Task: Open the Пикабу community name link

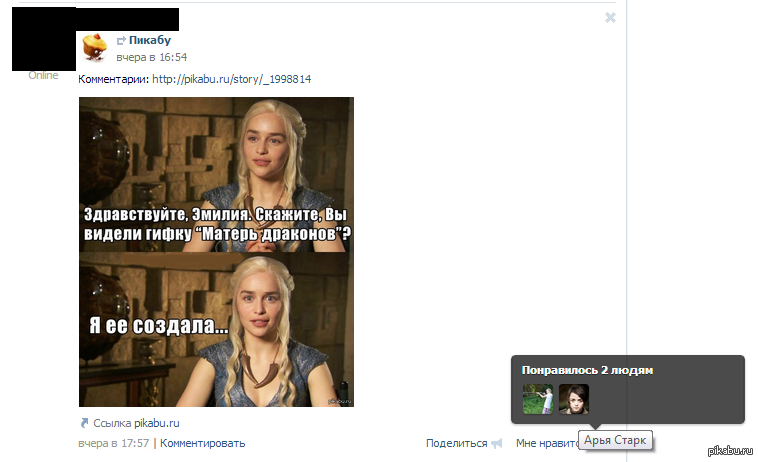Action: 150,40
